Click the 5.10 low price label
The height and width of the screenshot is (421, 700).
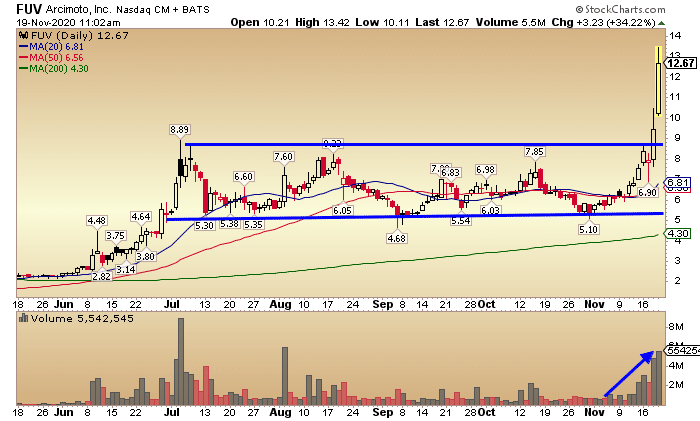(x=588, y=229)
